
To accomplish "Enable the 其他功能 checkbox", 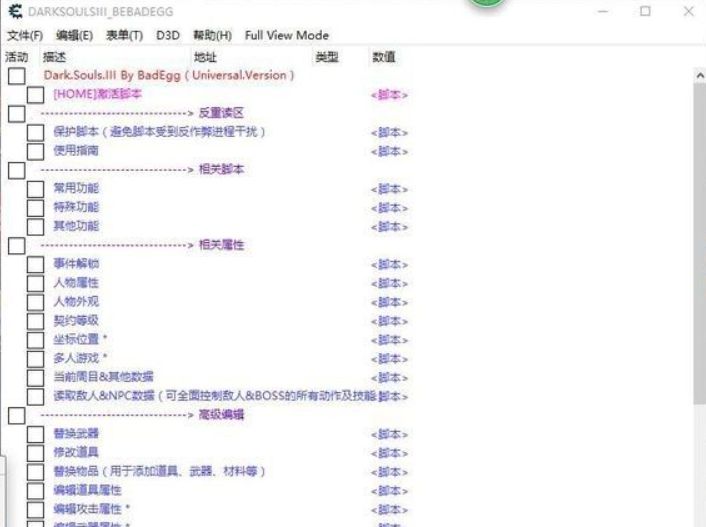I will [x=35, y=227].
